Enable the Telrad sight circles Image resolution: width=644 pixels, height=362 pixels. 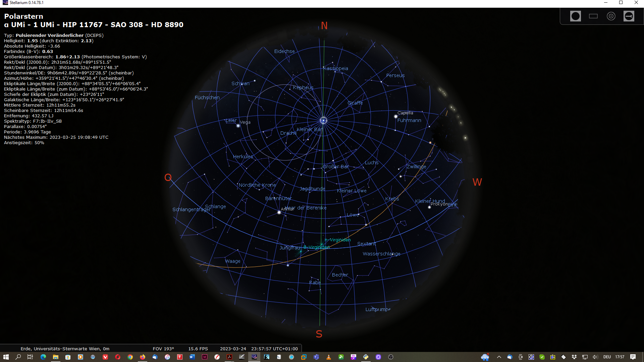click(611, 16)
